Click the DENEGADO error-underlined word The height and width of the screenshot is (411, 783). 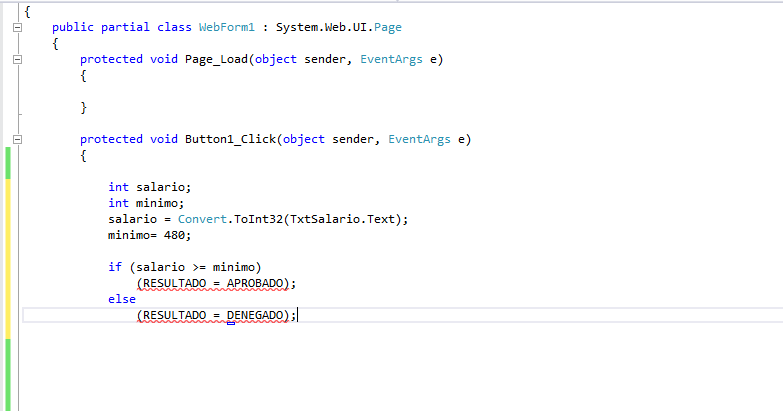255,315
